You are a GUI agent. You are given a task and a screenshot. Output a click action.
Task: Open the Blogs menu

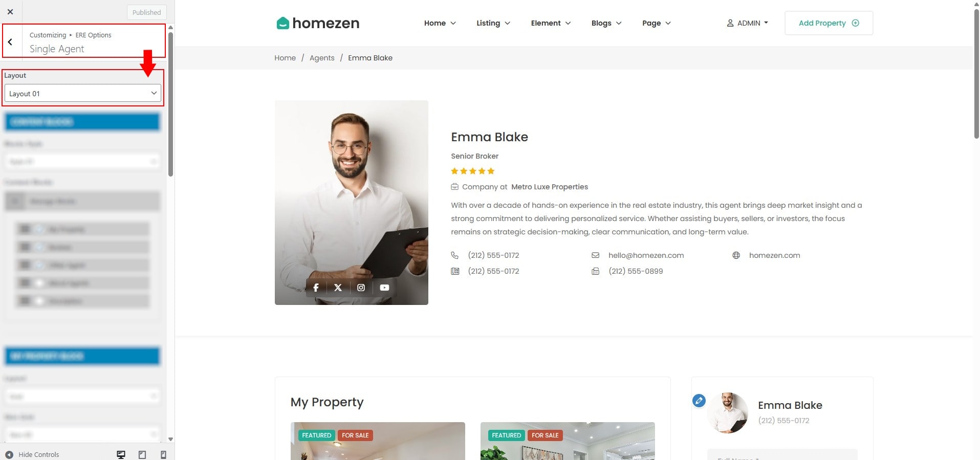[606, 23]
